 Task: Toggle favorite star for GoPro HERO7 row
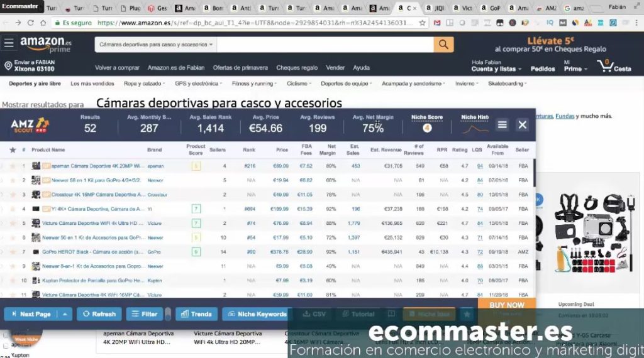[x=13, y=252]
